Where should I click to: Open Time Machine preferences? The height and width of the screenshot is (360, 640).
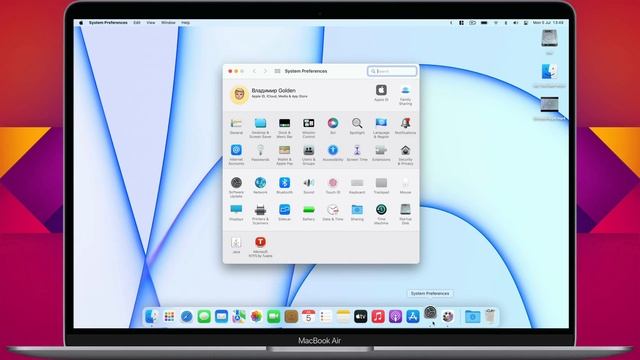click(381, 210)
